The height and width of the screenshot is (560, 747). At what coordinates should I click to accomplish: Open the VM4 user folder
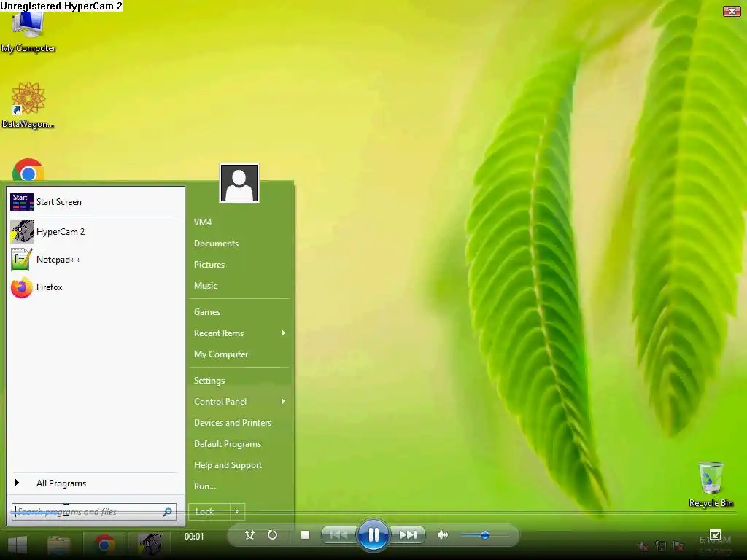pyautogui.click(x=203, y=222)
